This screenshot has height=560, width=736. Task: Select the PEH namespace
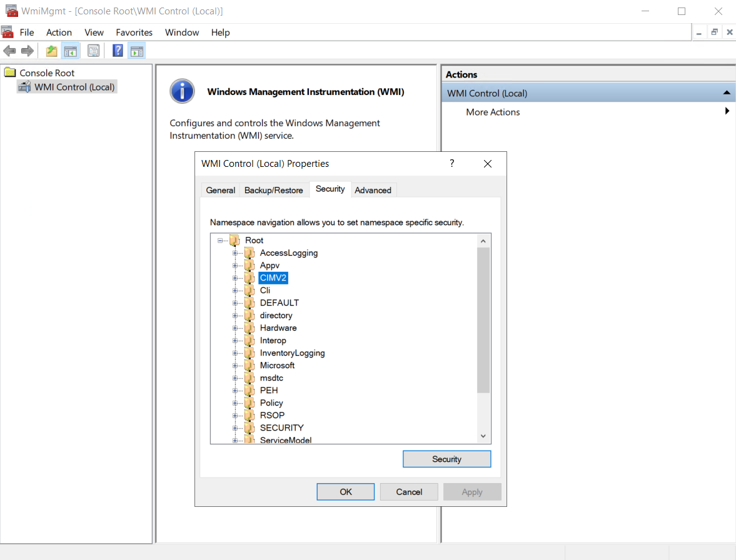[x=269, y=390]
